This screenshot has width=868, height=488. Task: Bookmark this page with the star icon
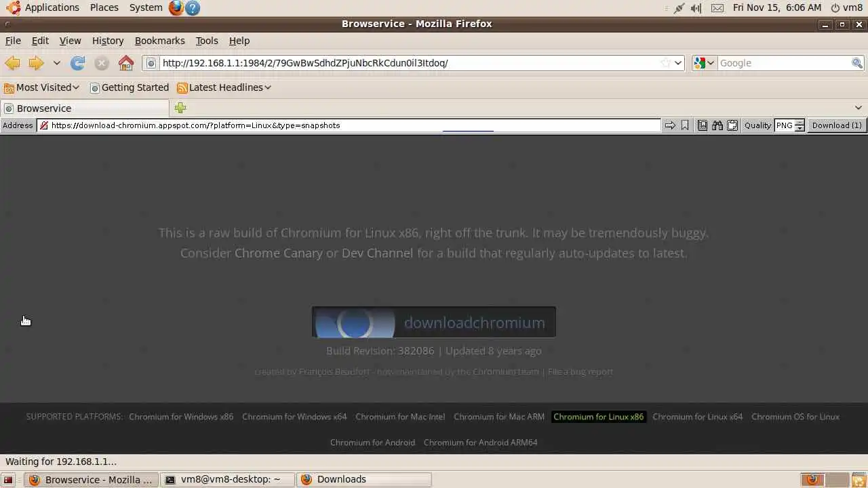coord(665,63)
